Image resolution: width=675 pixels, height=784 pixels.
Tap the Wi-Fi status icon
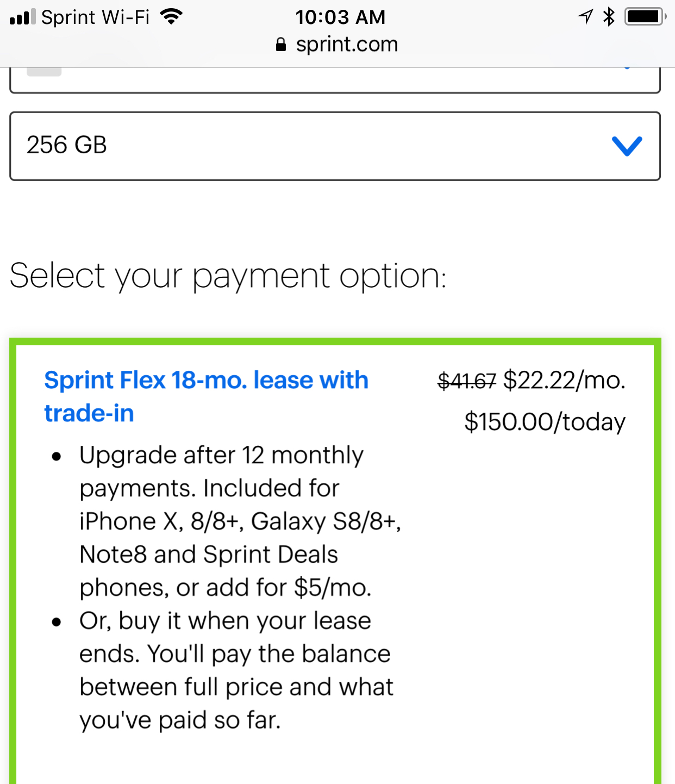pos(171,17)
